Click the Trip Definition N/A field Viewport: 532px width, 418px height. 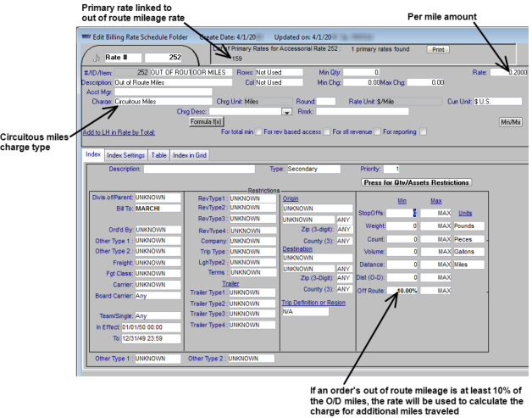(x=305, y=312)
